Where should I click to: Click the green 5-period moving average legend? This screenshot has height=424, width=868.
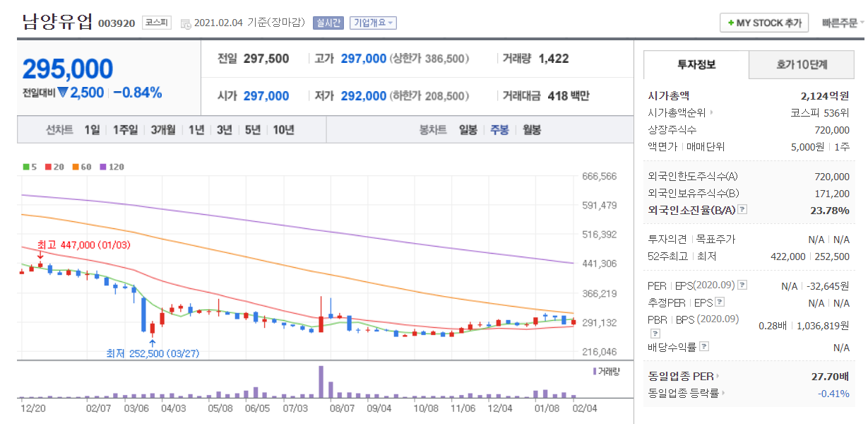click(x=30, y=167)
